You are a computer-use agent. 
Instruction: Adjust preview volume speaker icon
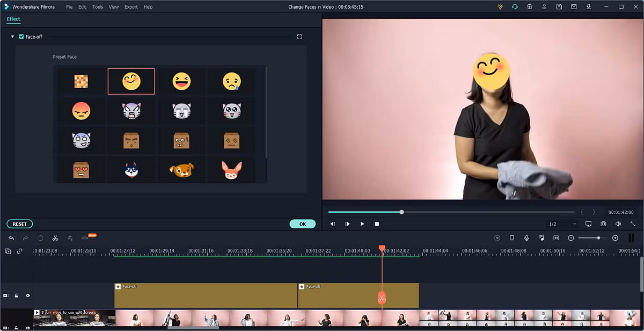coord(618,224)
